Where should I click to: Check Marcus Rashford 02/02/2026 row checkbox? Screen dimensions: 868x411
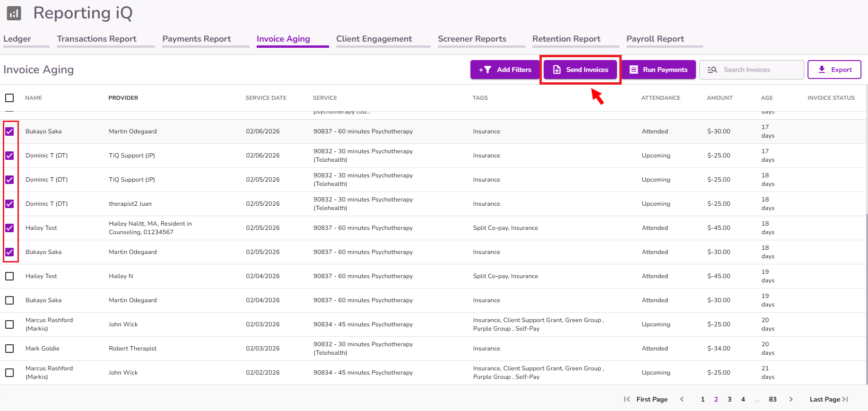pos(9,373)
